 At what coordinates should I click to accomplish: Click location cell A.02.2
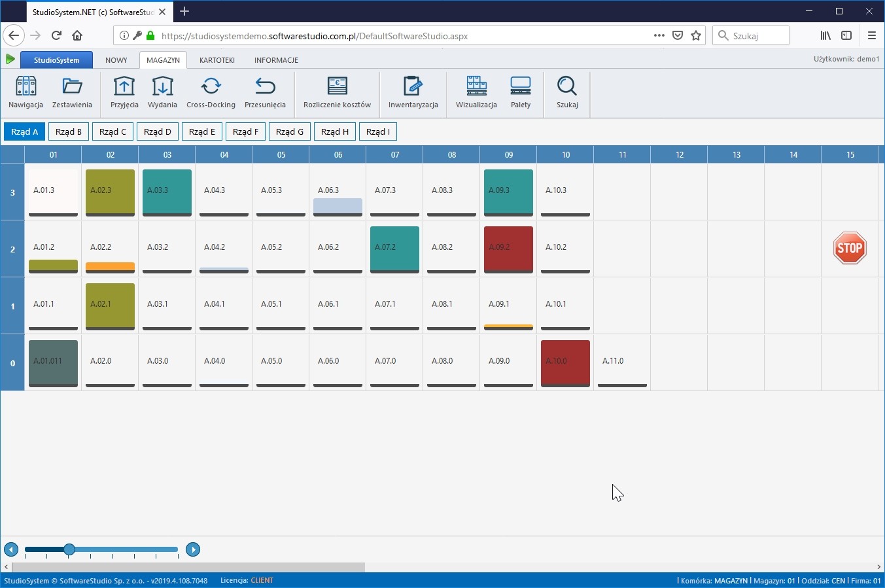tap(110, 249)
